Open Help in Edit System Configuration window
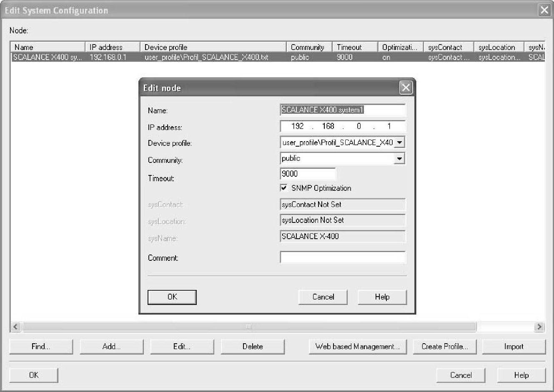The image size is (554, 392). tap(521, 375)
